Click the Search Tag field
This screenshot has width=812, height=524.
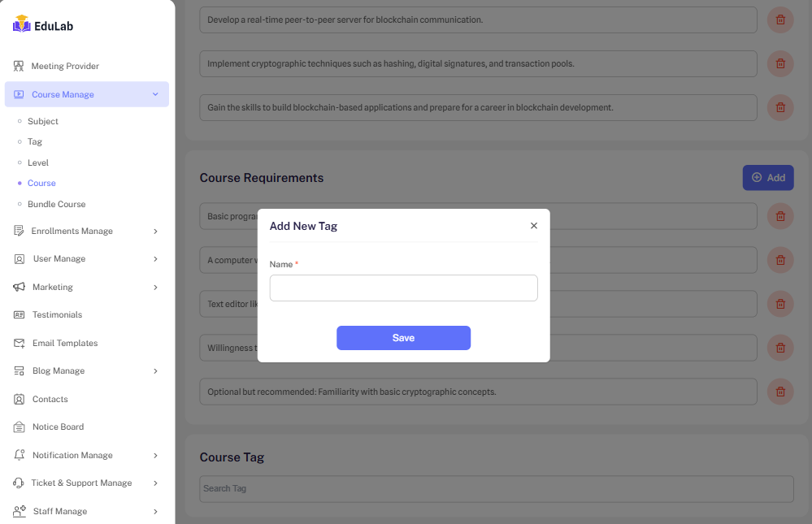coord(496,488)
